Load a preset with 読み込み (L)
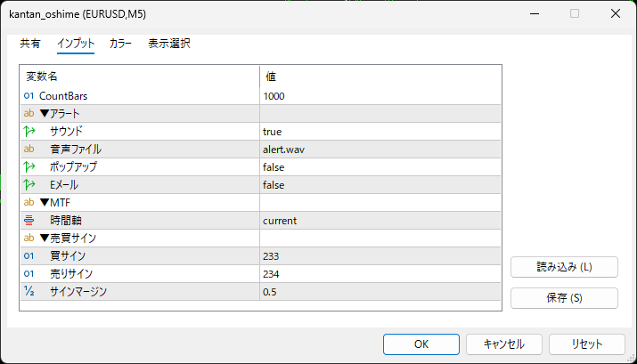637x364 pixels. coord(564,267)
